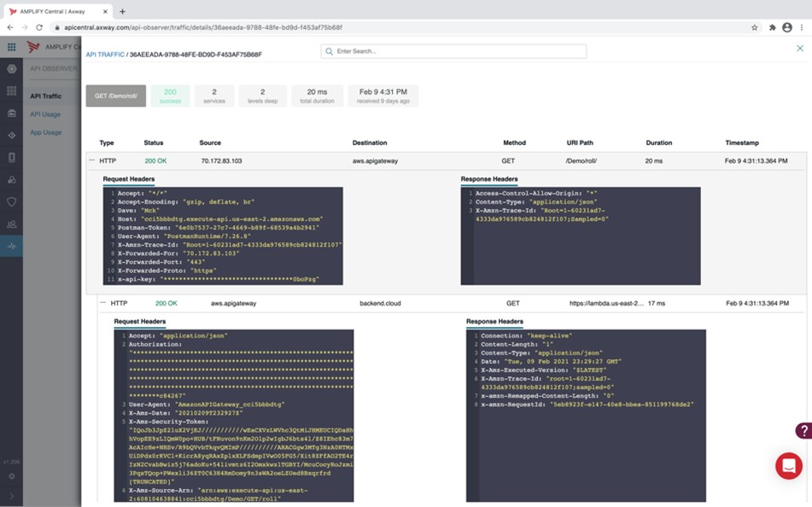The width and height of the screenshot is (812, 507).
Task: Click the Method column header
Action: pyautogui.click(x=514, y=143)
